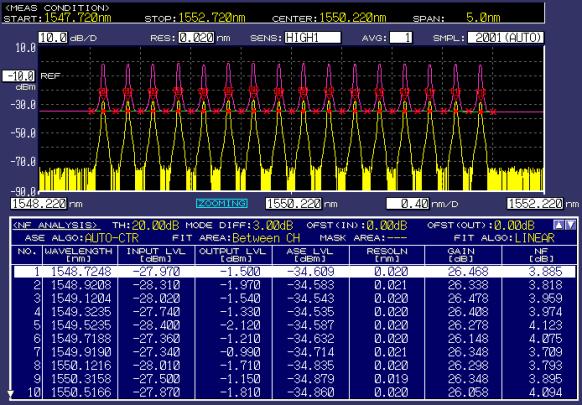582x405 pixels.
Task: Select the RES 0.020 nm field
Action: [196, 37]
